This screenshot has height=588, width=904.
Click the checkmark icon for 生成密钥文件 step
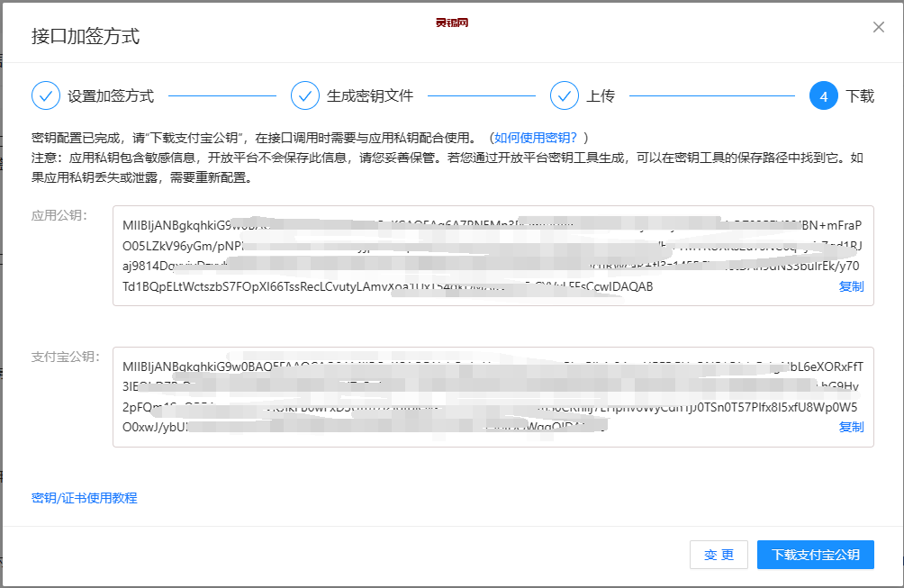305,95
